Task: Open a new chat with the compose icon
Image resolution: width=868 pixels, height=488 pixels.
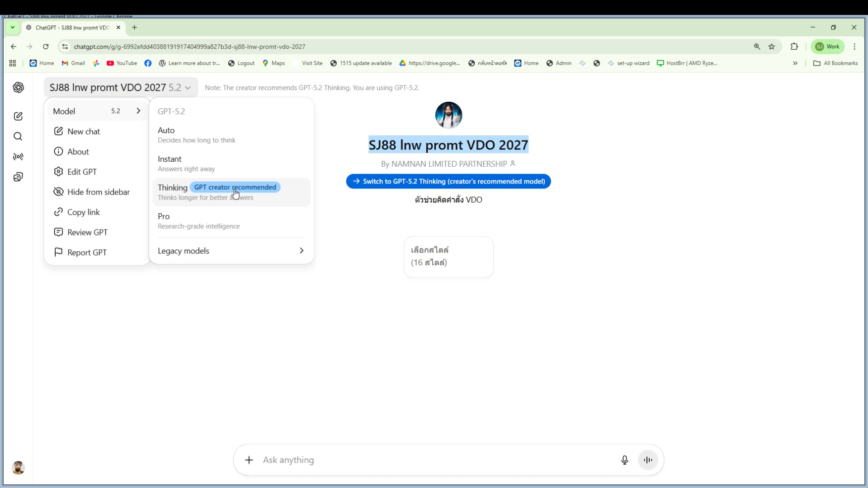Action: (18, 116)
